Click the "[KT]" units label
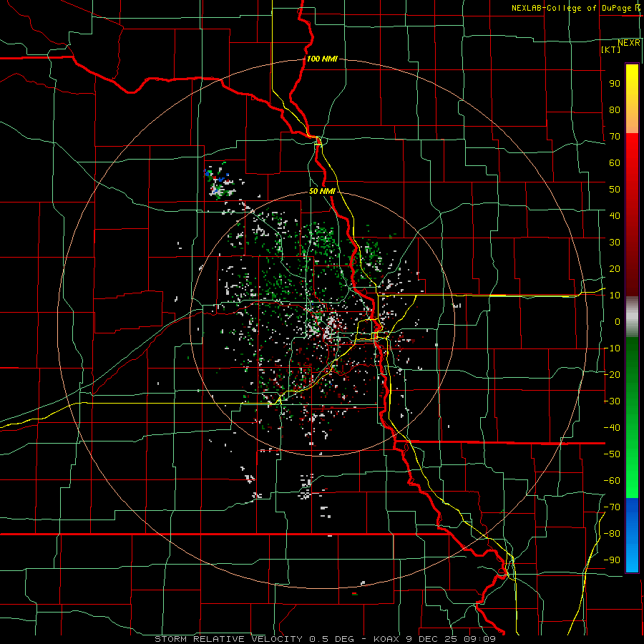The image size is (644, 644). pos(611,49)
